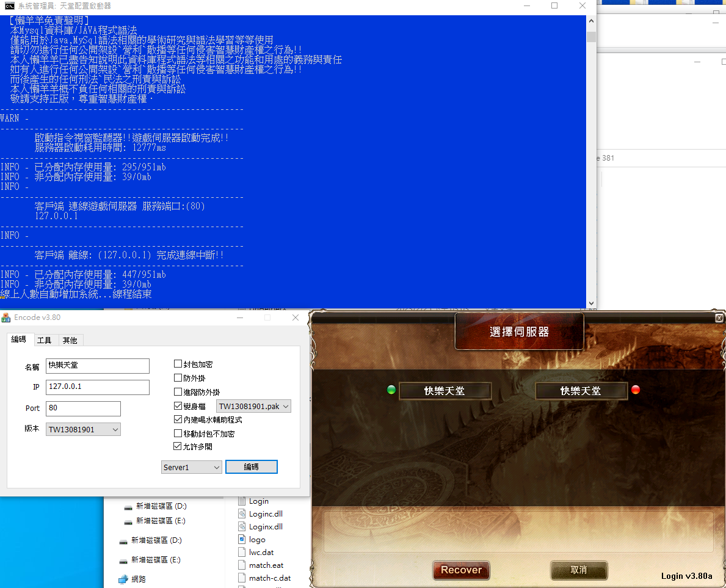Click the Recover button
726x588 pixels.
(x=461, y=570)
